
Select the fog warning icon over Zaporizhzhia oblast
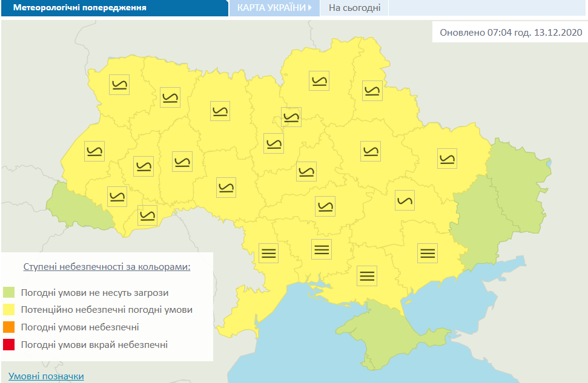click(x=366, y=277)
